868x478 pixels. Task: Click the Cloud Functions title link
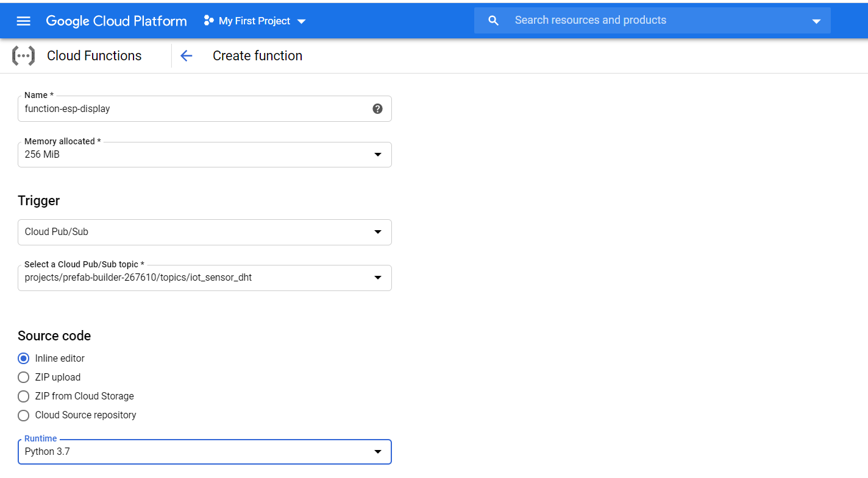[94, 56]
